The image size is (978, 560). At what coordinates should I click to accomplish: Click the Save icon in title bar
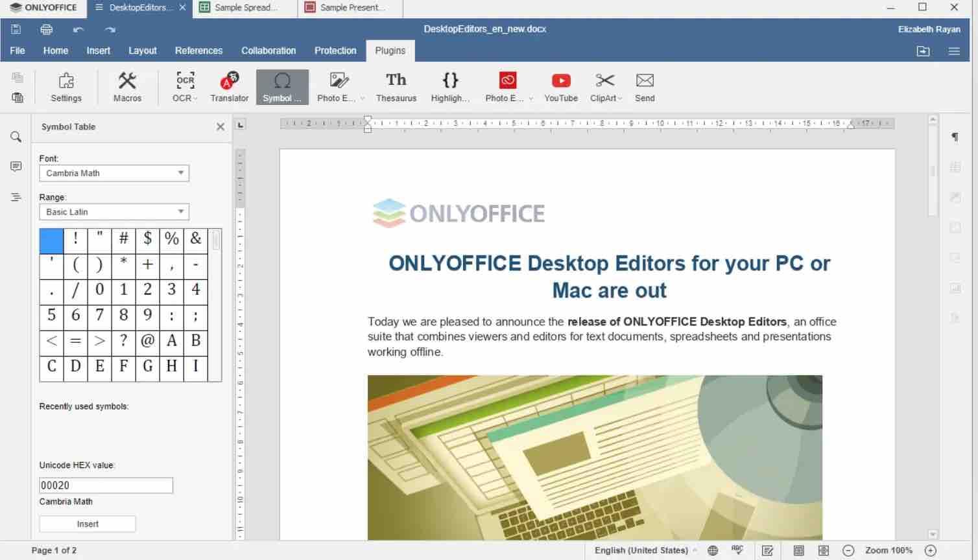click(x=16, y=29)
